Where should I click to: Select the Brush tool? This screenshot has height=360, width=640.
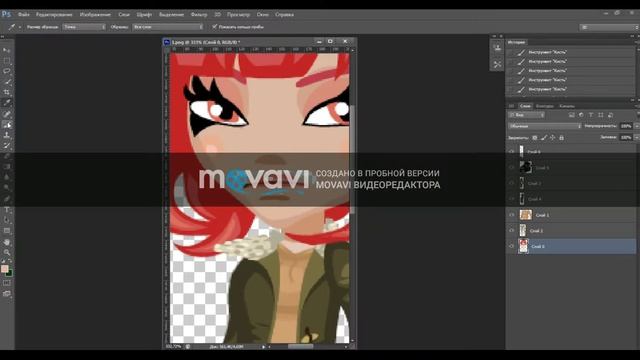click(7, 124)
